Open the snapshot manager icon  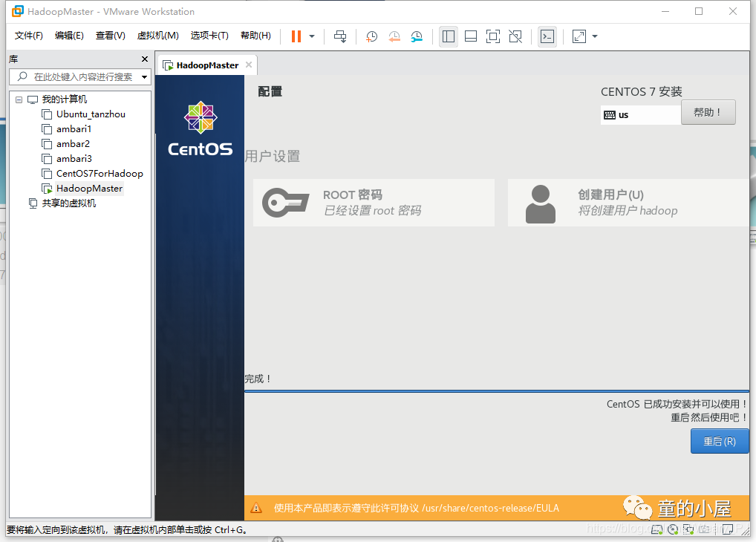[x=417, y=36]
